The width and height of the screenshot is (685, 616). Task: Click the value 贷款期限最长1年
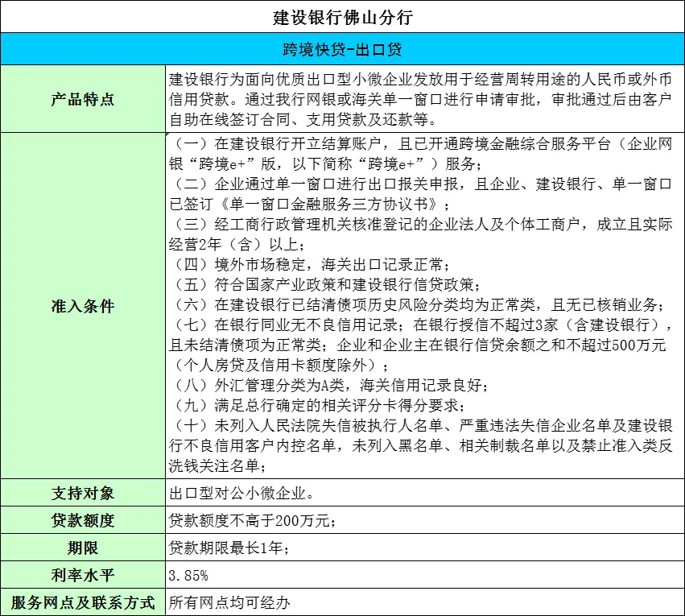(x=229, y=548)
